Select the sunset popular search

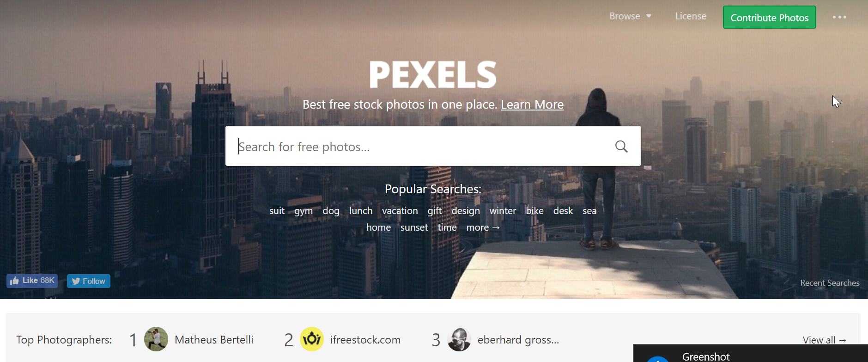414,227
